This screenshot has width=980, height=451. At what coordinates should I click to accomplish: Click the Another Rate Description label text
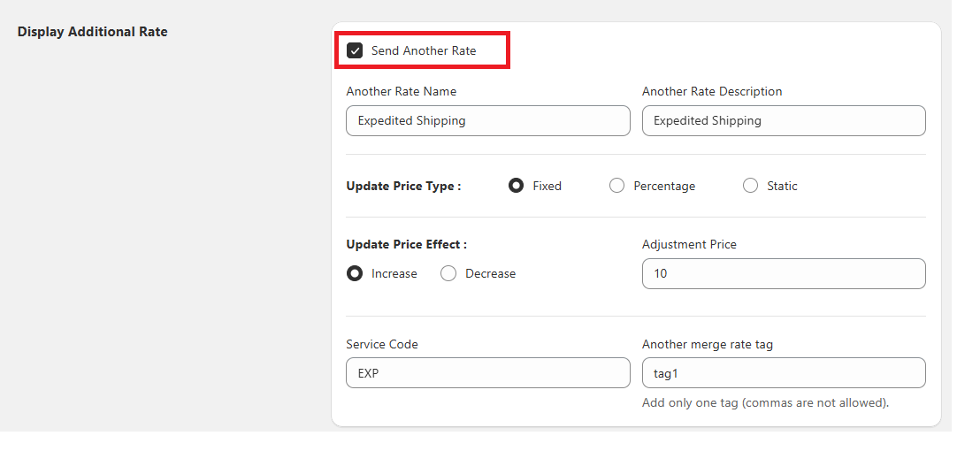click(712, 91)
